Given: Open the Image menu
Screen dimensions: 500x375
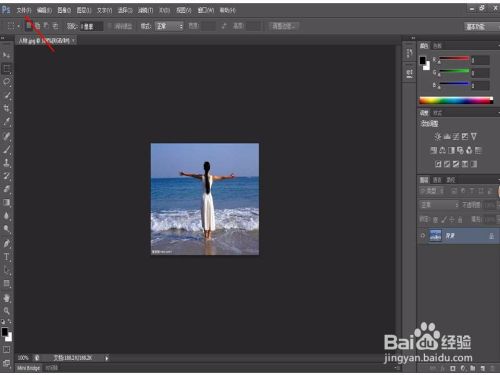Looking at the screenshot, I should point(64,10).
